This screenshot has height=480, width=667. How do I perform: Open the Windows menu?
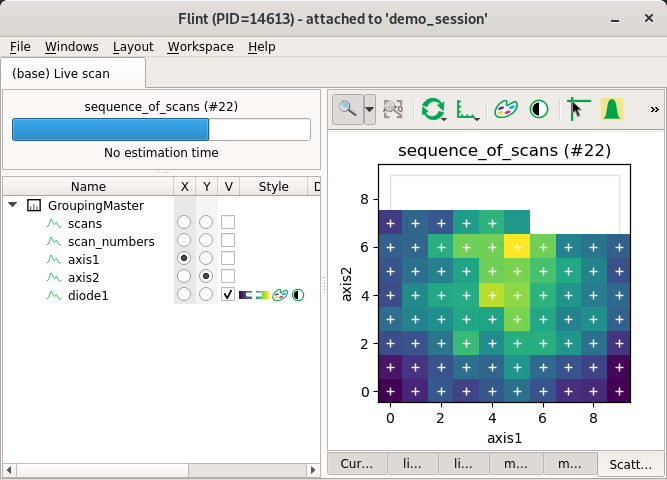pos(71,46)
